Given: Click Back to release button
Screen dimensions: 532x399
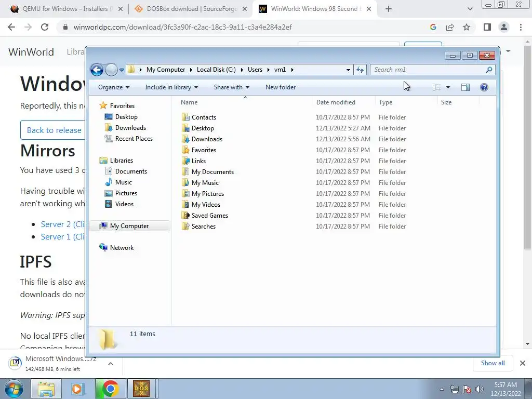Looking at the screenshot, I should coord(52,130).
